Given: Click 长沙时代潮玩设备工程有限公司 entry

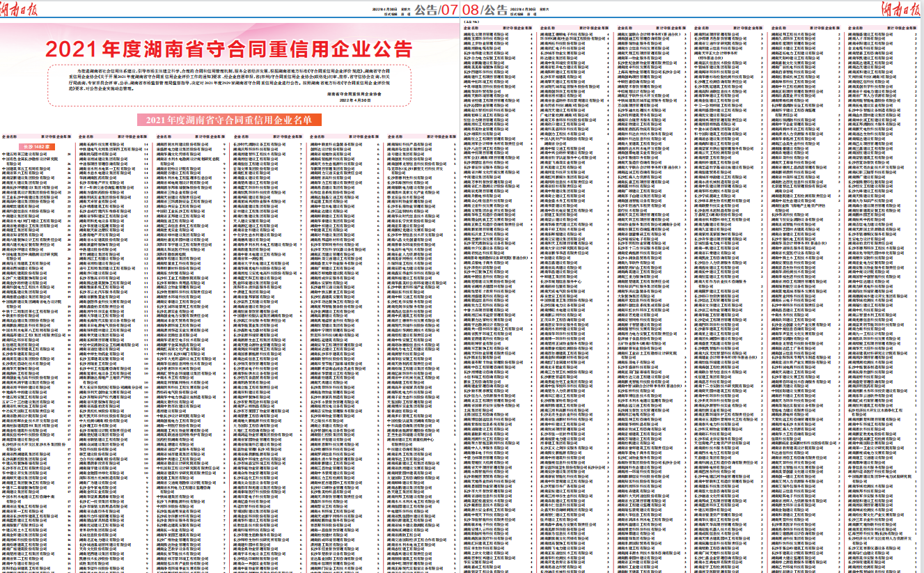Looking at the screenshot, I should pyautogui.click(x=260, y=143).
